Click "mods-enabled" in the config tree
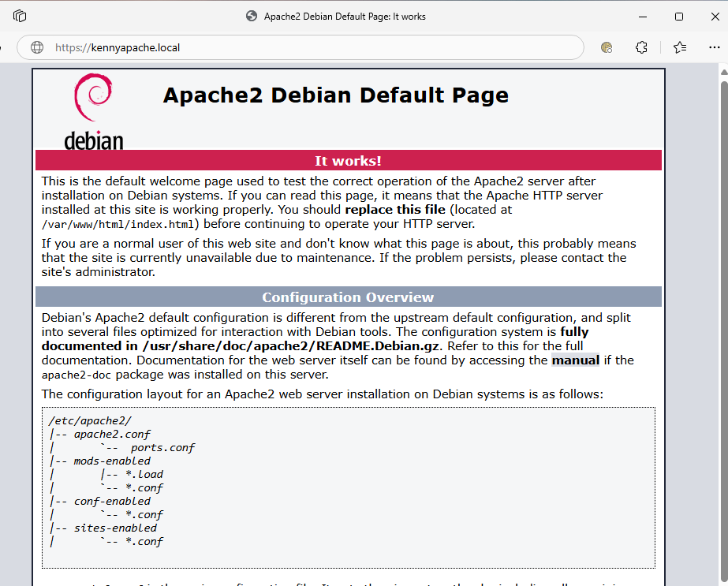This screenshot has width=728, height=586. (112, 461)
